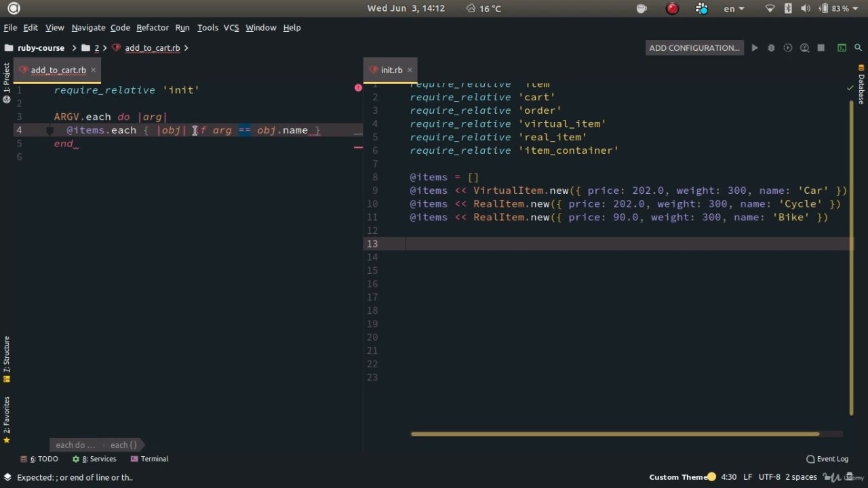Run the current configuration with the Run icon

pos(754,48)
